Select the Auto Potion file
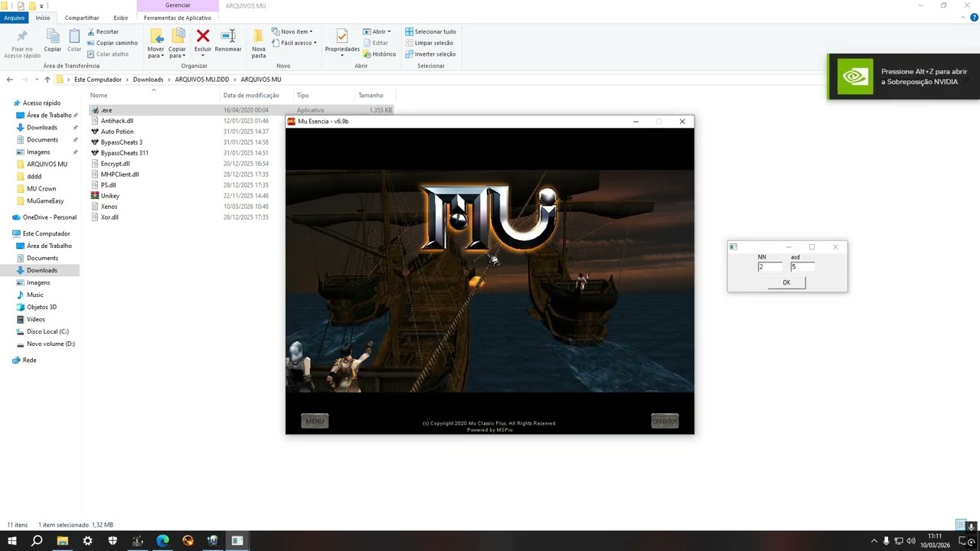This screenshot has width=980, height=551. [117, 132]
